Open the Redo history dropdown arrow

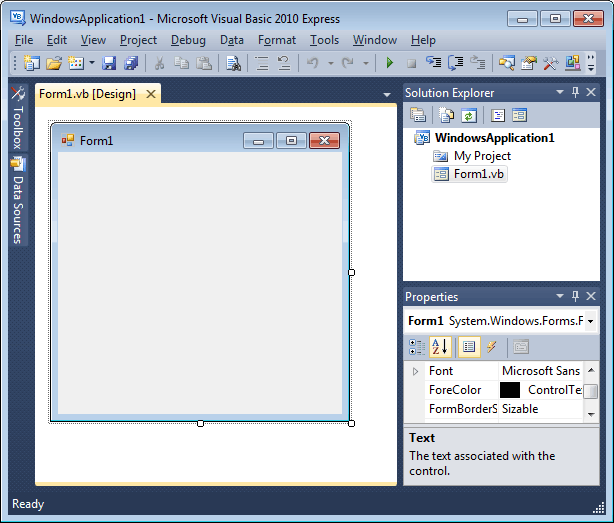coord(366,63)
